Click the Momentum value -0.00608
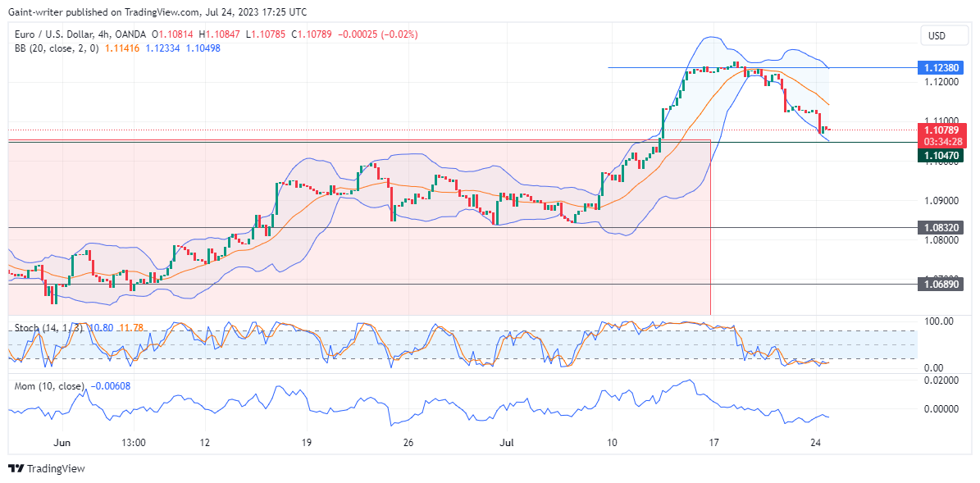 [110, 386]
